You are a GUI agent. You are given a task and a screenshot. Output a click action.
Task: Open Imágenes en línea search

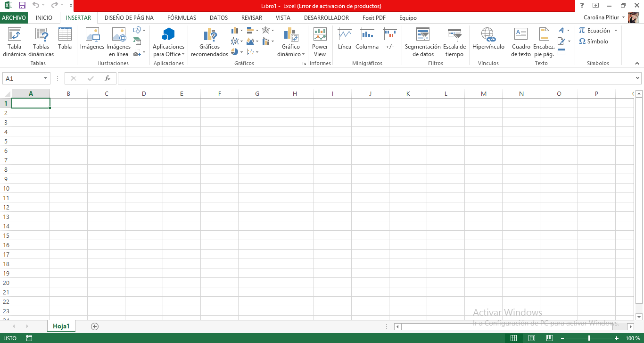coord(118,42)
